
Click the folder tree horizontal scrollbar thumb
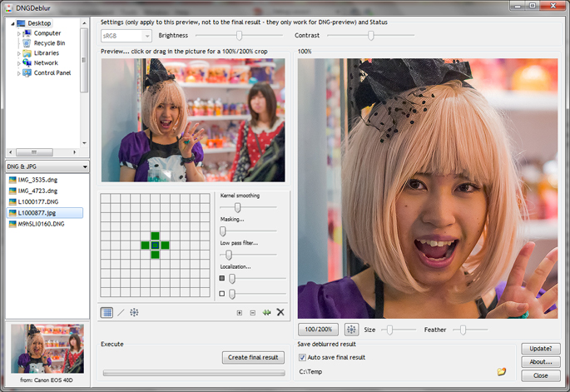(35, 152)
